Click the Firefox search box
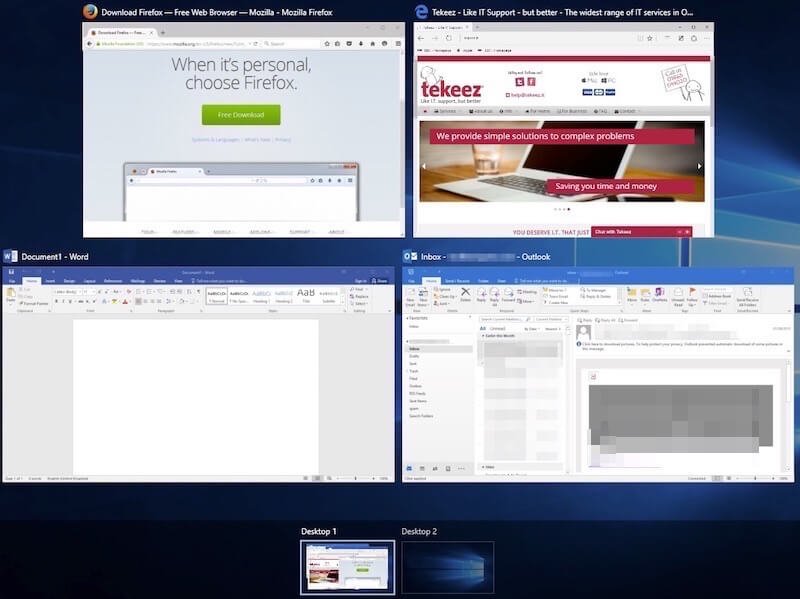 click(x=291, y=44)
